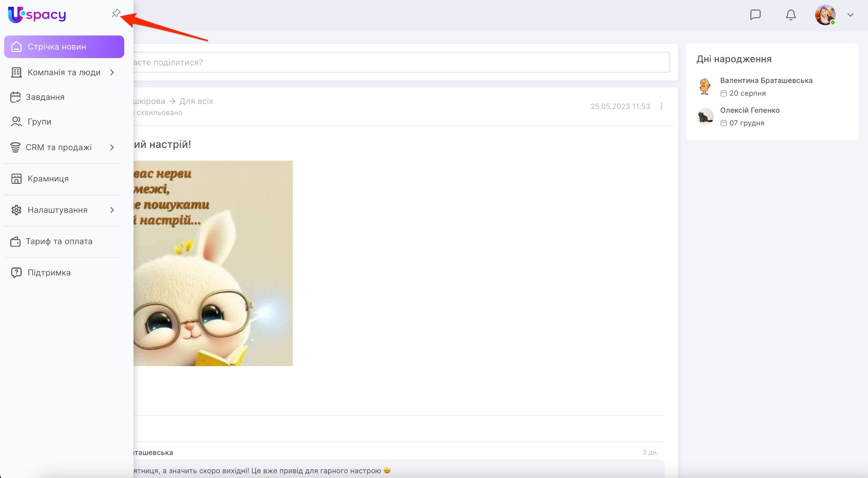Open notifications bell icon
The height and width of the screenshot is (478, 868).
click(x=790, y=15)
